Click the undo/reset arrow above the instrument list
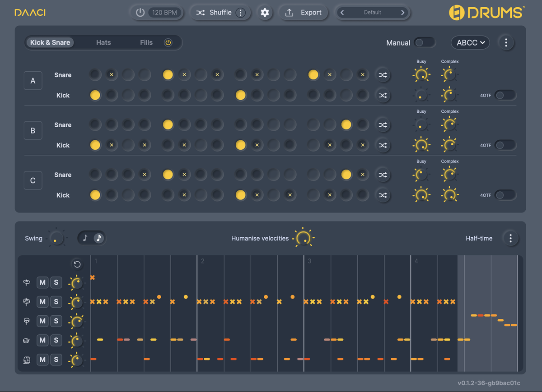 [77, 264]
